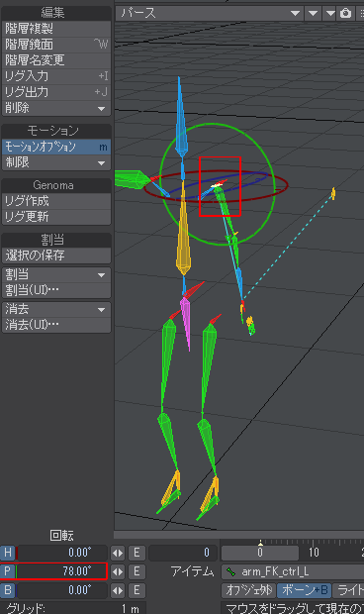364x614 pixels.
Task: Open envelope E button for P
Action: coord(136,571)
